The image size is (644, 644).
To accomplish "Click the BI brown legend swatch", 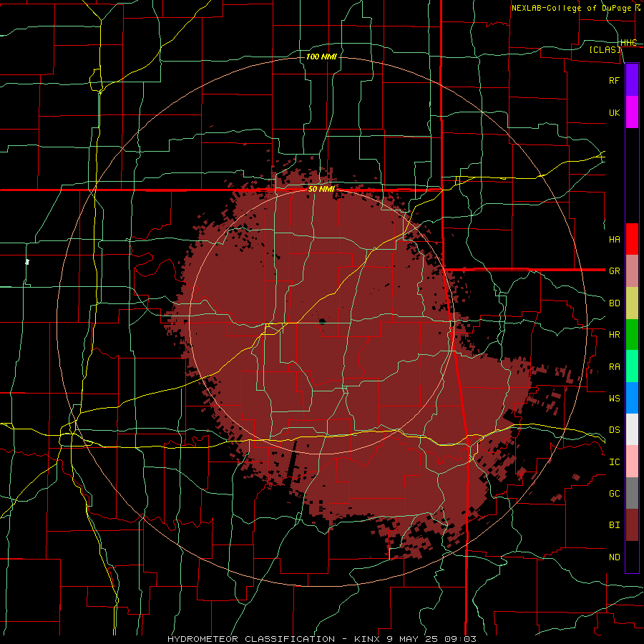I will click(x=632, y=525).
